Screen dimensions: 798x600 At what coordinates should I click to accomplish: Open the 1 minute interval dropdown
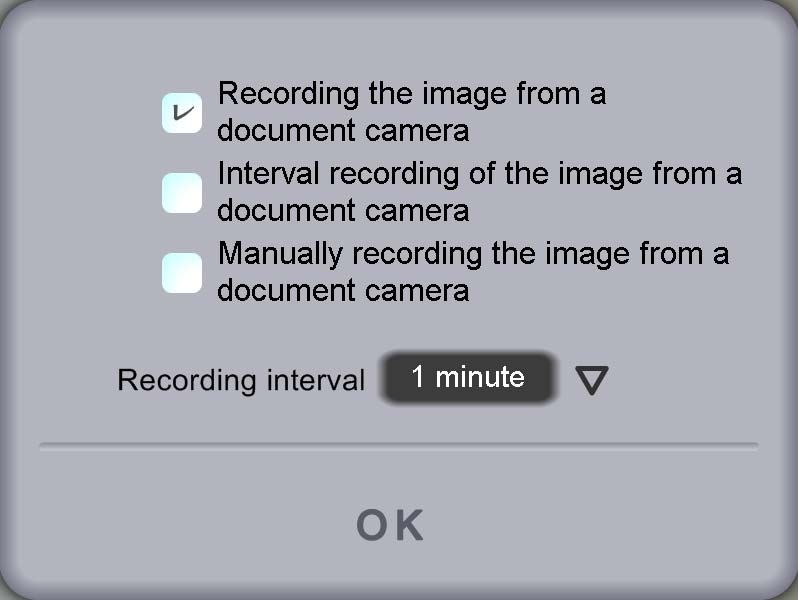(x=468, y=377)
